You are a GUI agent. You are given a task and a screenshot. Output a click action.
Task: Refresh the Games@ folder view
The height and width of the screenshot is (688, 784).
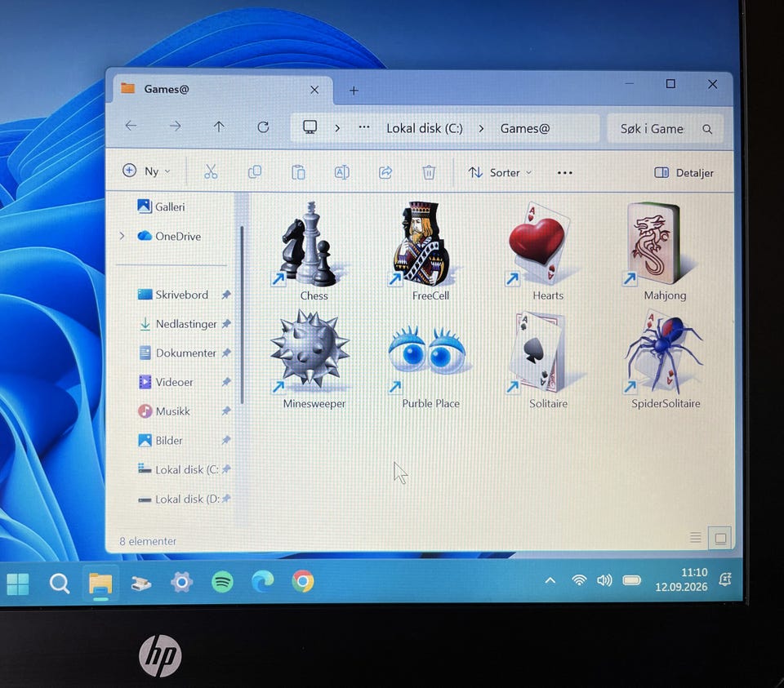point(263,127)
